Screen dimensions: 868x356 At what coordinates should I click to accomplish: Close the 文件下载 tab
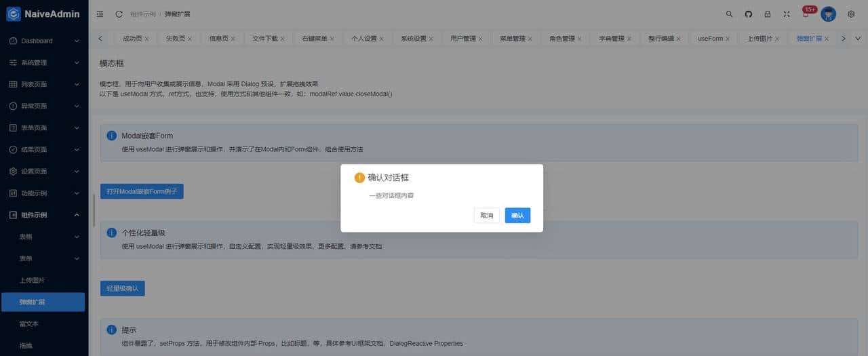(283, 39)
